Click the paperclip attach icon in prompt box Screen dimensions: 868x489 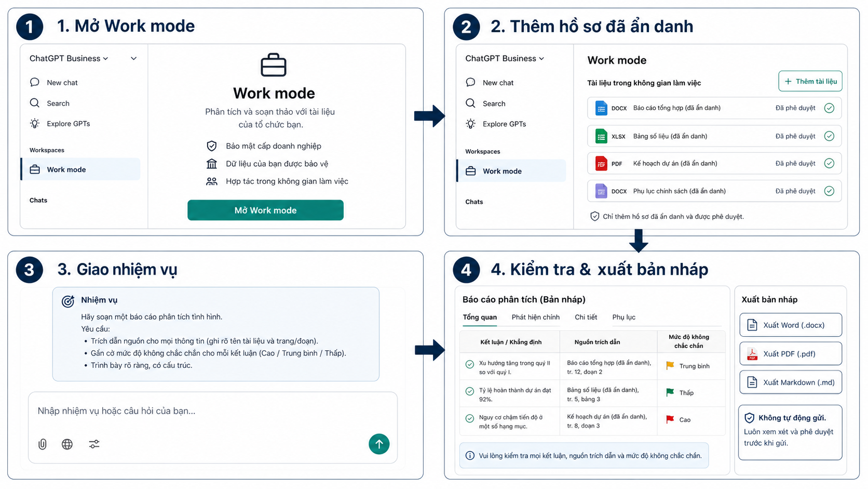(x=43, y=444)
